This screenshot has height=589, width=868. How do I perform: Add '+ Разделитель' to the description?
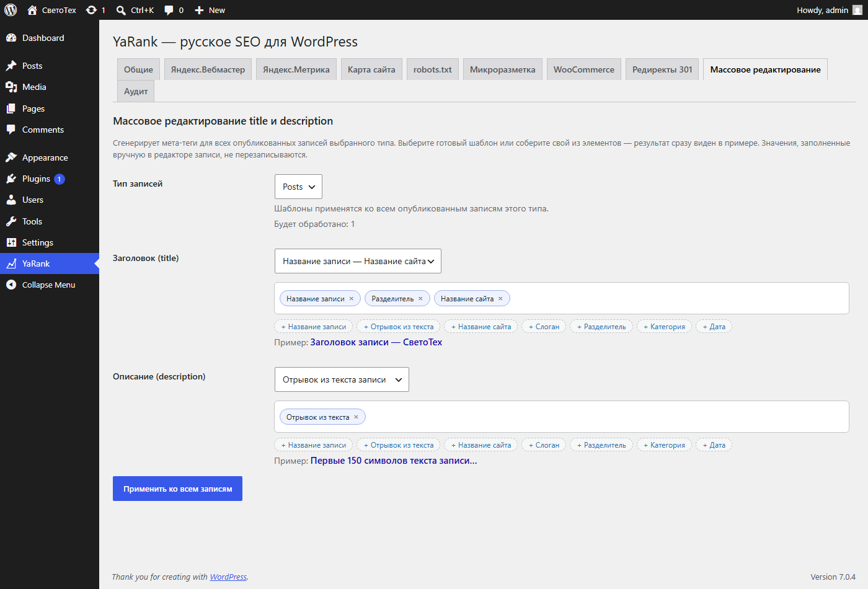tap(601, 445)
